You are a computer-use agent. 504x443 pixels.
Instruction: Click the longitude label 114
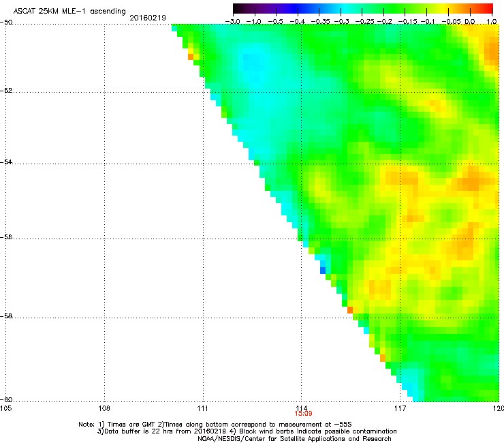click(302, 408)
